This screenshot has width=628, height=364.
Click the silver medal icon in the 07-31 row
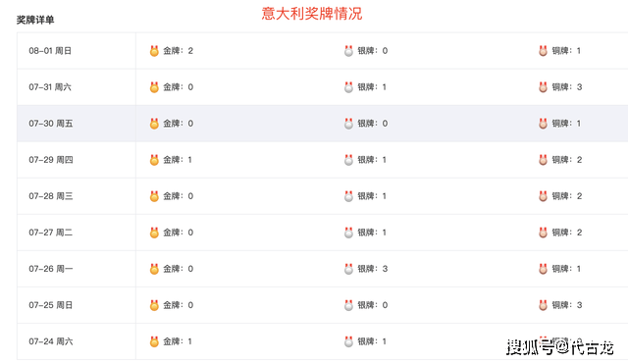(349, 87)
